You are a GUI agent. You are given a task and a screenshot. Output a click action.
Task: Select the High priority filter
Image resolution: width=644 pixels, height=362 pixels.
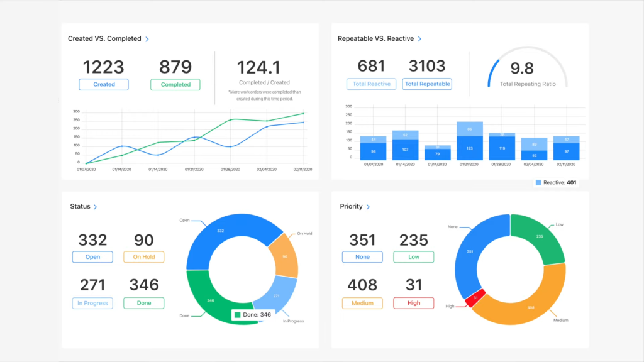click(413, 303)
